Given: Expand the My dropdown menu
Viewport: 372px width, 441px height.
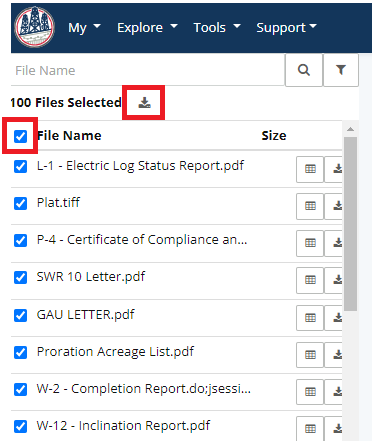Looking at the screenshot, I should click(84, 28).
